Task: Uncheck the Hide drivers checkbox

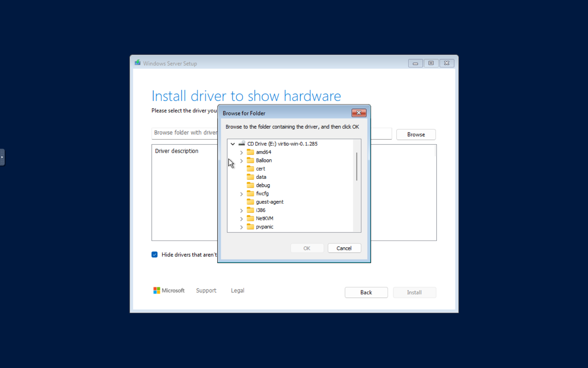Action: click(154, 255)
